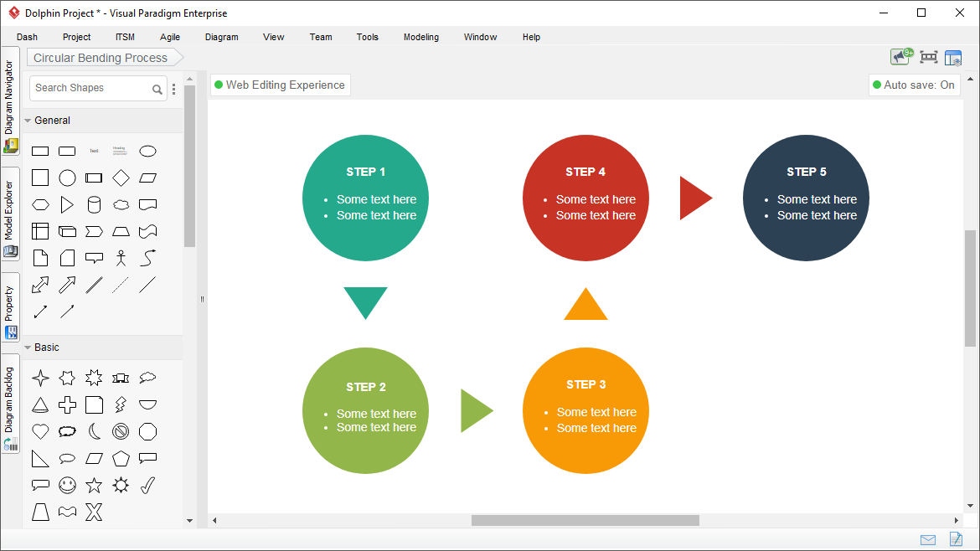Choose the bidirectional block arrow shape

click(40, 285)
